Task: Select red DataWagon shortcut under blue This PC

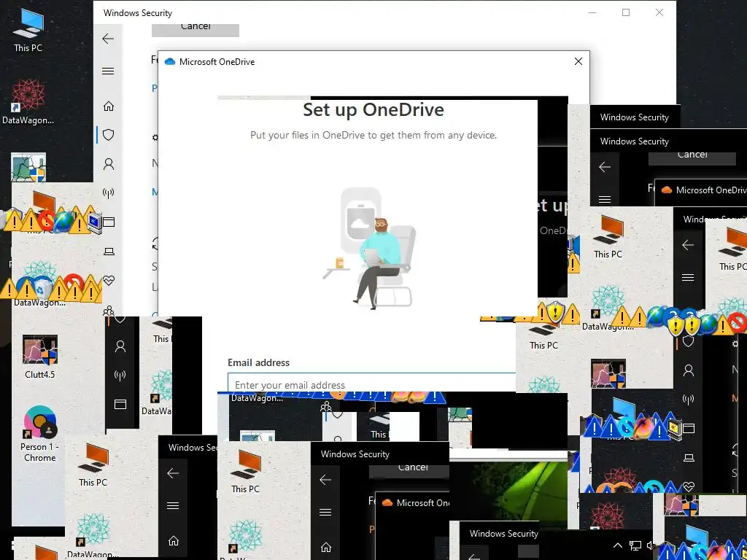Action: point(28,101)
